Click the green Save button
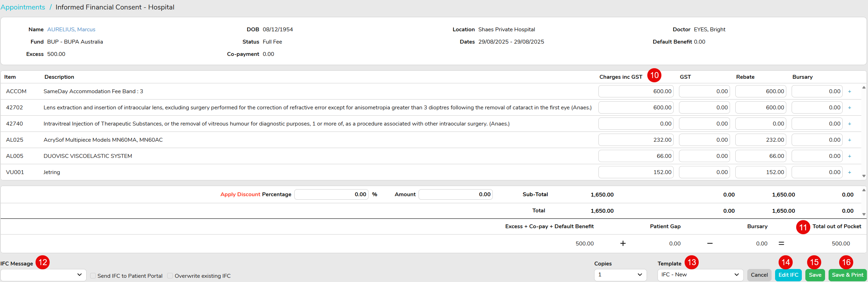Viewport: 868px width, 282px height. [x=815, y=275]
